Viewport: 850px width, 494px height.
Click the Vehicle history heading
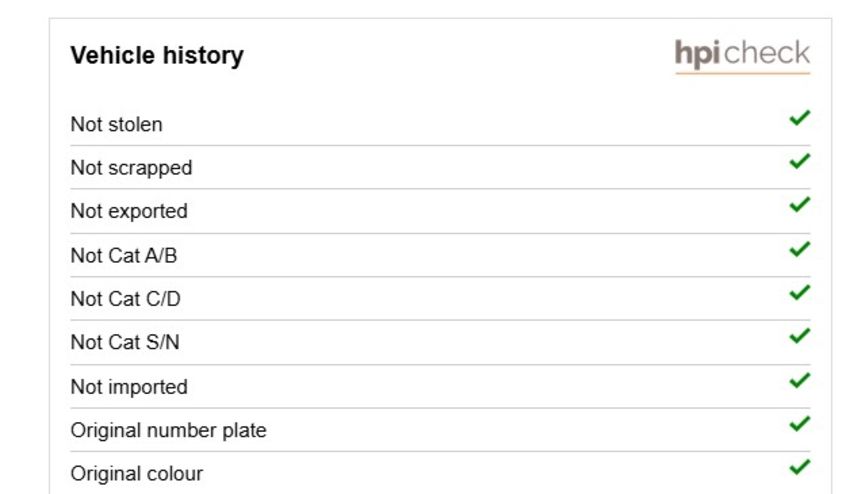pos(157,56)
